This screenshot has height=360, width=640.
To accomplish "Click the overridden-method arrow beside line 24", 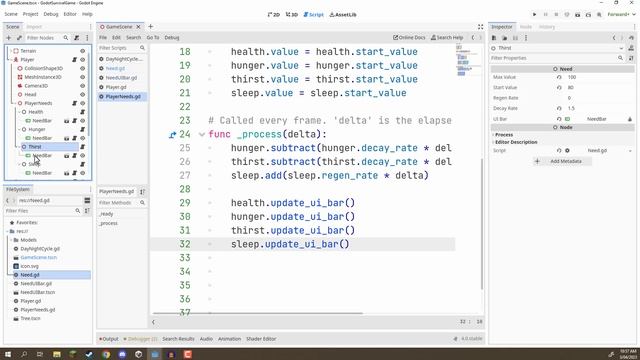I will click(172, 135).
